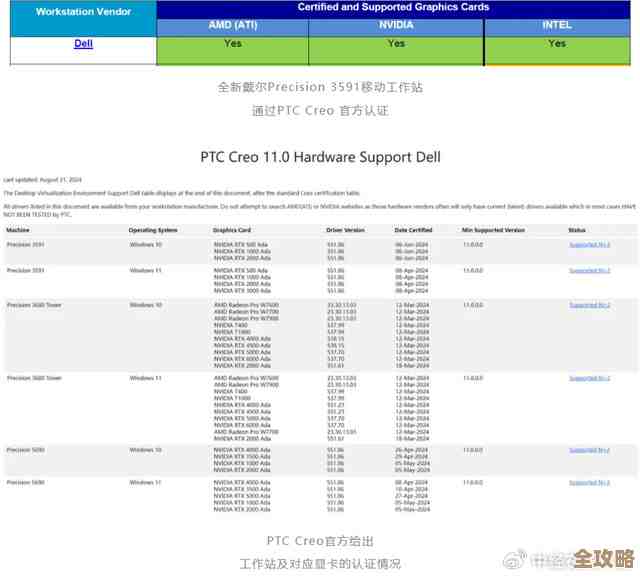Click the green Yes cell under AMD (ATI)
The height and width of the screenshot is (577, 640).
pyautogui.click(x=232, y=49)
